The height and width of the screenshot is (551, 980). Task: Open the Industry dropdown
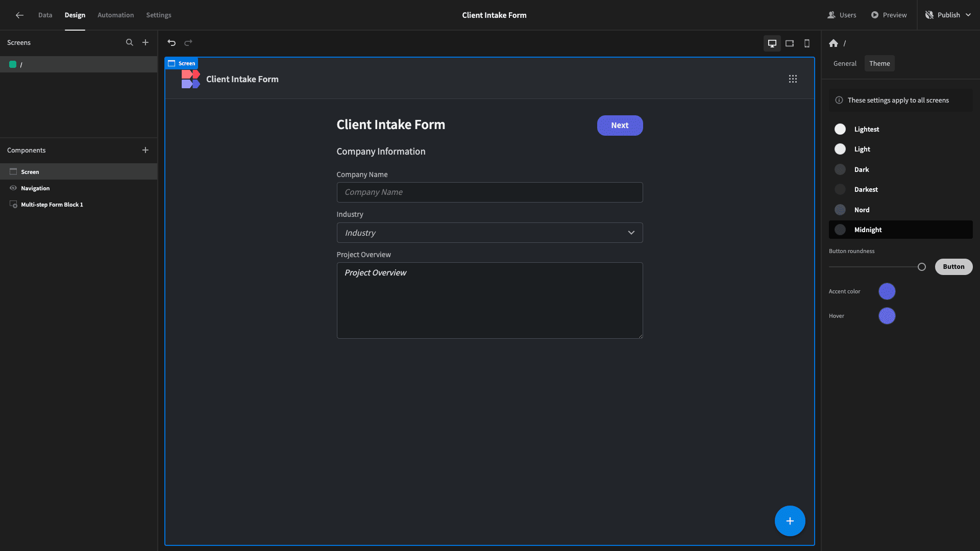(489, 233)
